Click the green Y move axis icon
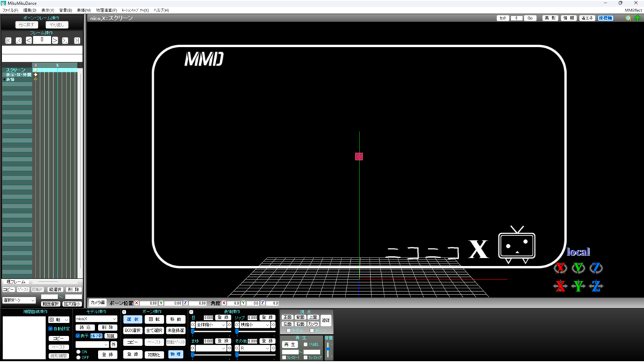Image resolution: width=644 pixels, height=362 pixels. [578, 286]
